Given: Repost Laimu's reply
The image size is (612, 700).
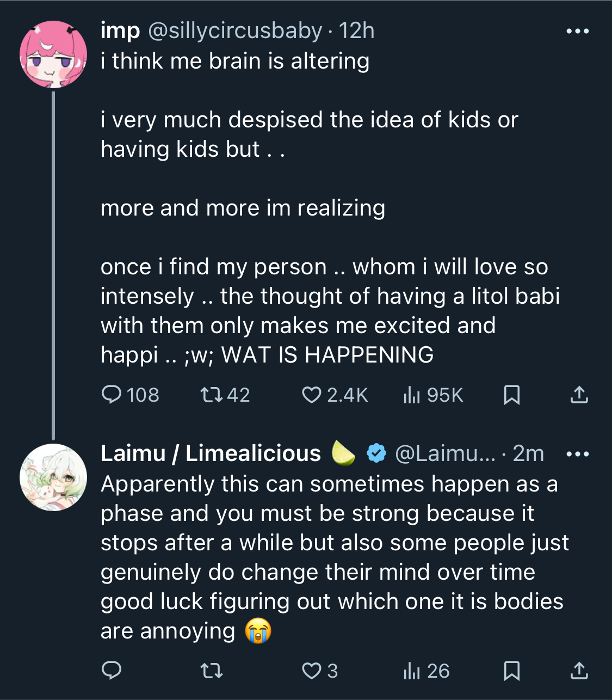Looking at the screenshot, I should (212, 671).
